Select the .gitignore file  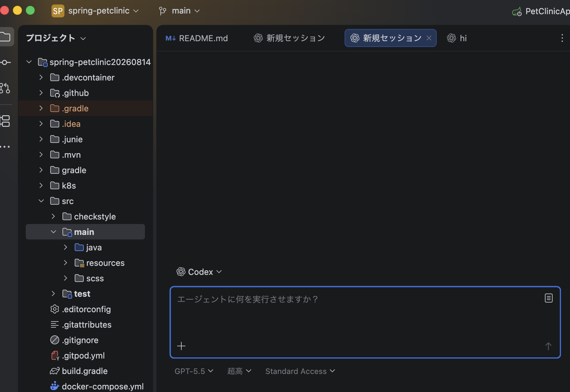coord(85,340)
